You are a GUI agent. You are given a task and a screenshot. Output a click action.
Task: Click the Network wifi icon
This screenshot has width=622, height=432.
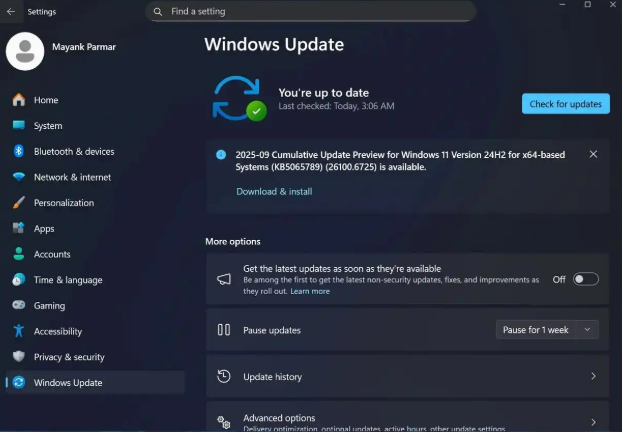pyautogui.click(x=19, y=177)
